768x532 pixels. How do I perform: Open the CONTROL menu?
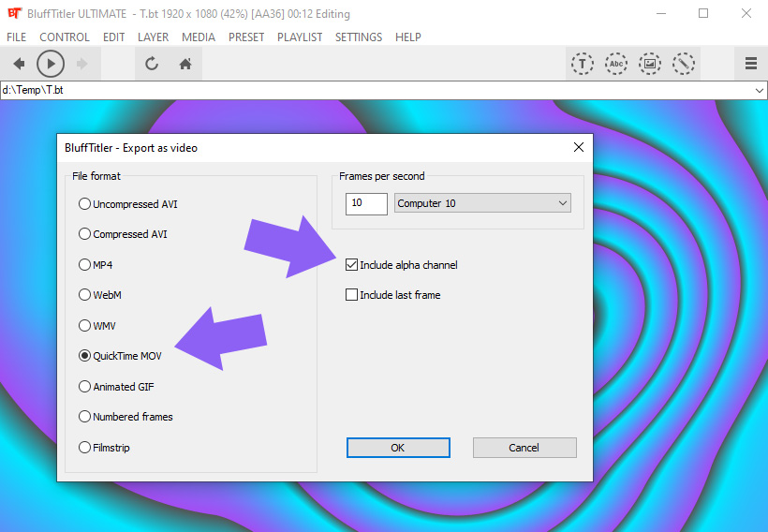[65, 37]
